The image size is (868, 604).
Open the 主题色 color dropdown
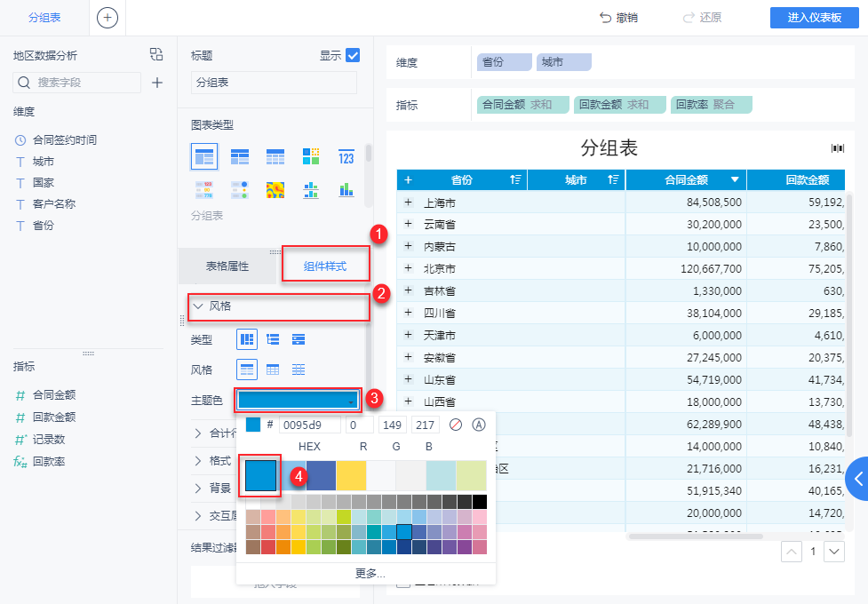(x=298, y=401)
